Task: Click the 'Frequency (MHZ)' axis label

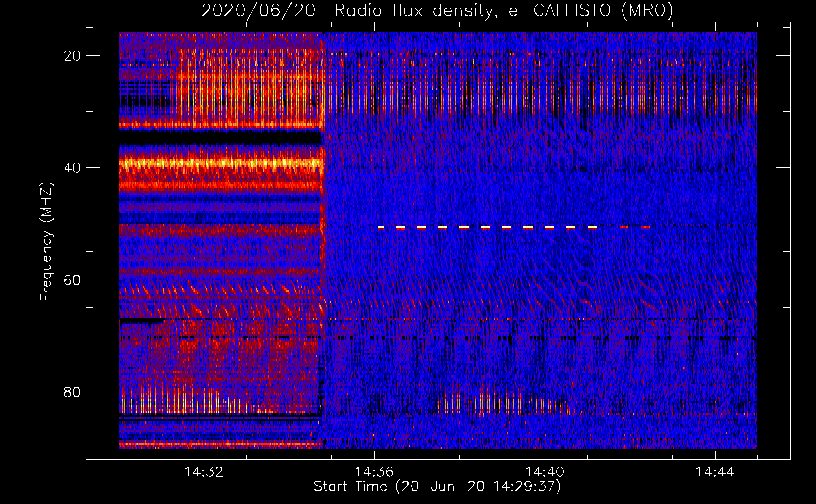Action: (46, 241)
